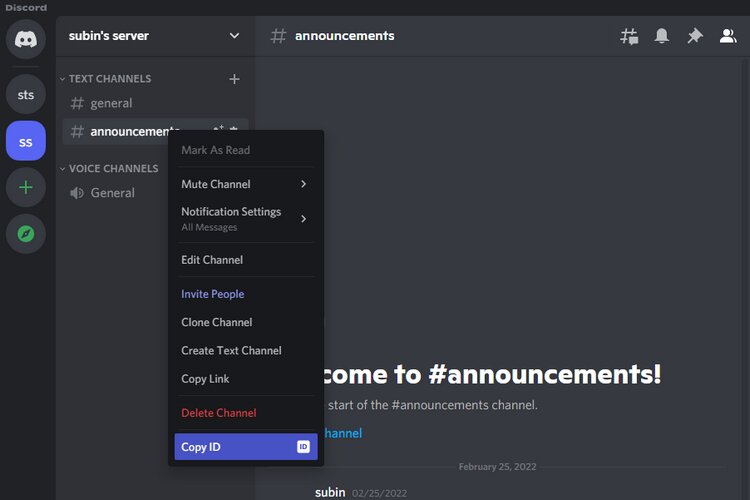Click speaker icon of General voice channel
750x500 pixels.
coord(77,193)
